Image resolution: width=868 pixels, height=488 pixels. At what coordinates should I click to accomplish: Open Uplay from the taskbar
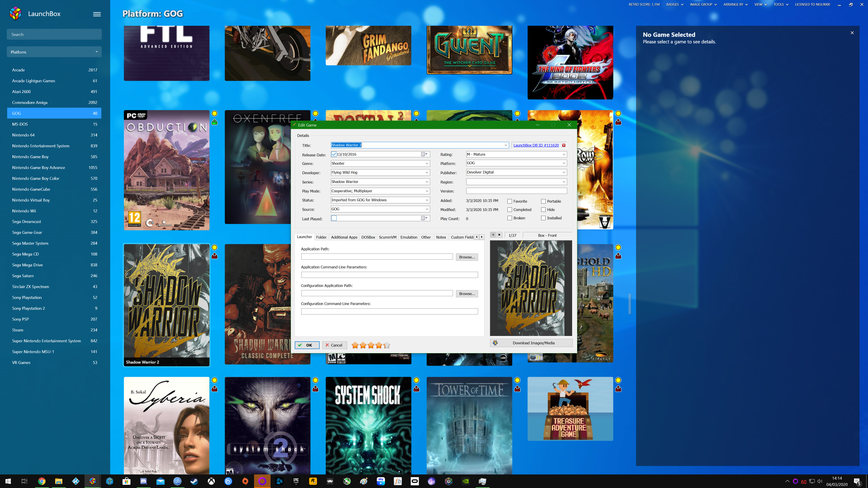[x=229, y=481]
